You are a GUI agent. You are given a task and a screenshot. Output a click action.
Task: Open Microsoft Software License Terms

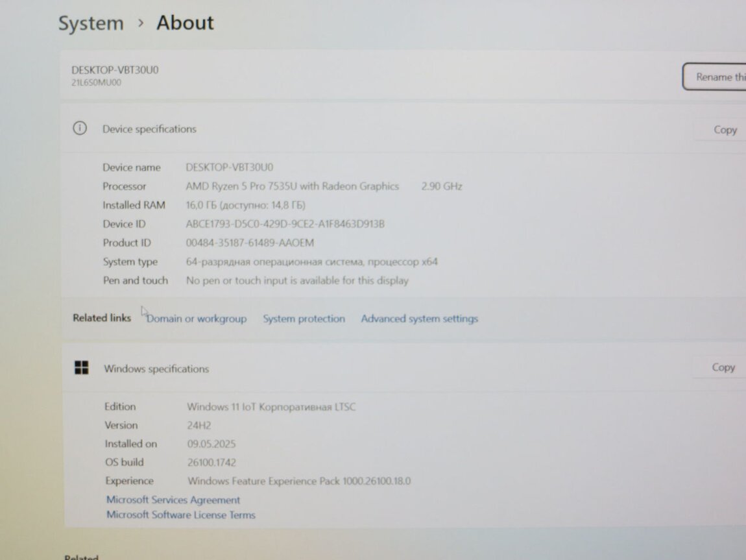pyautogui.click(x=181, y=515)
